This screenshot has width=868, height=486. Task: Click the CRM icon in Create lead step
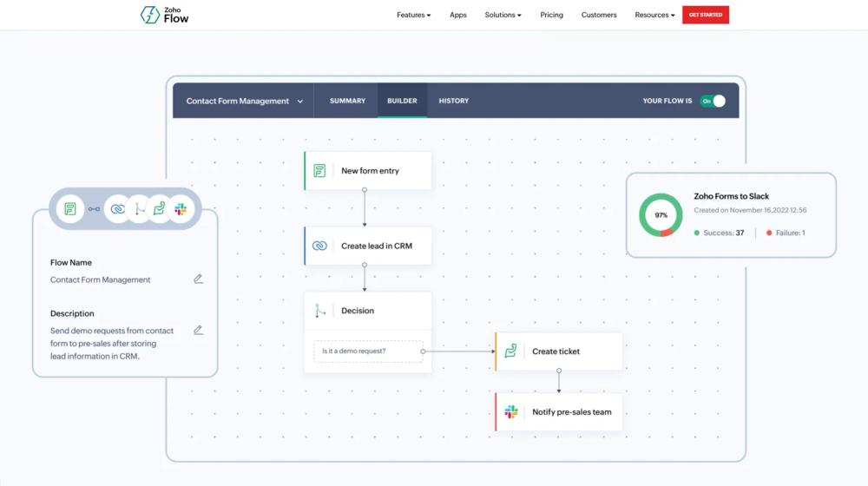[x=319, y=246]
